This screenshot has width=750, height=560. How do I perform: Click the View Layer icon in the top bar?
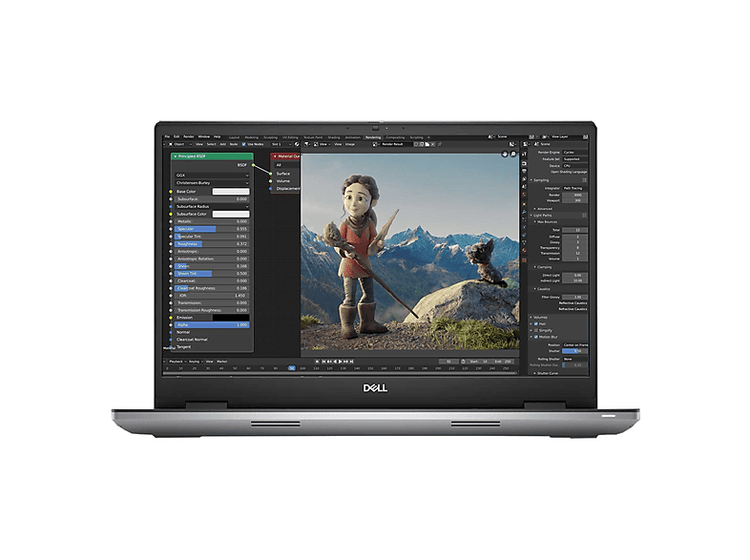pos(544,136)
